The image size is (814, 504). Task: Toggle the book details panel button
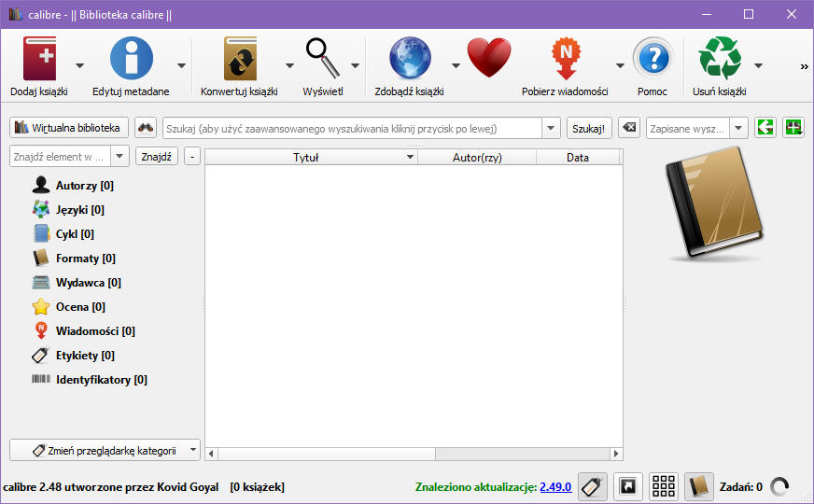click(699, 486)
